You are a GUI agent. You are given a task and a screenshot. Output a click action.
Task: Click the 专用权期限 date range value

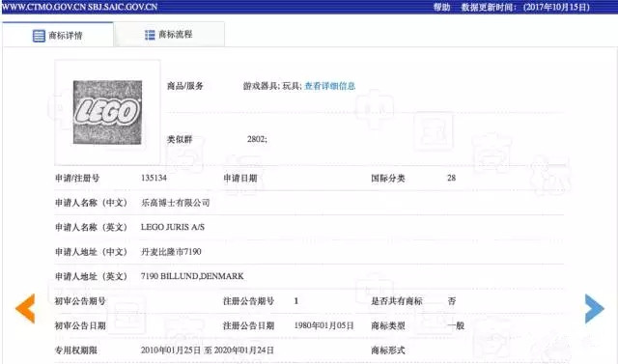207,350
